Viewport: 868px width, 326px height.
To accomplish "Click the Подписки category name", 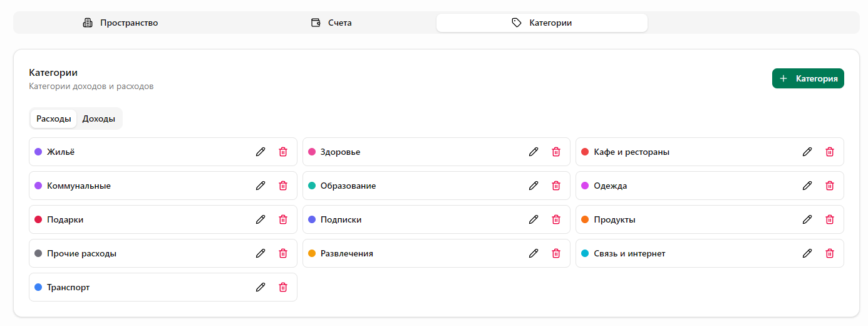I will tap(341, 219).
